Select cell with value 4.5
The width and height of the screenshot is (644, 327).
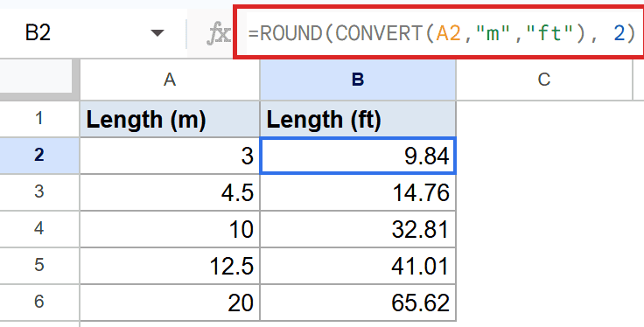170,192
